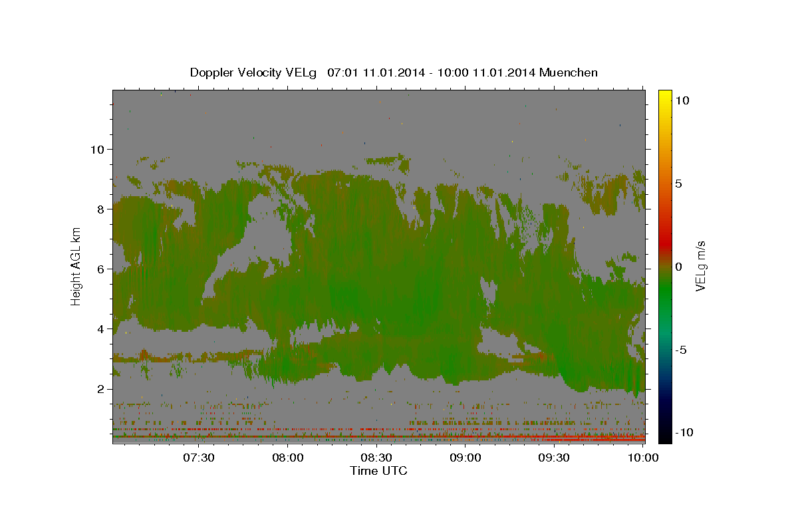Click the station name "Muenchen" in the title
Screen dimensions: 798x532
click(x=569, y=72)
